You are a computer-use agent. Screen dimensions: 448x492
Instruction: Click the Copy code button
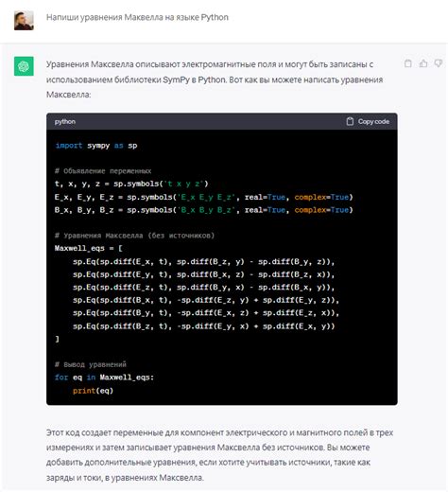click(x=368, y=121)
